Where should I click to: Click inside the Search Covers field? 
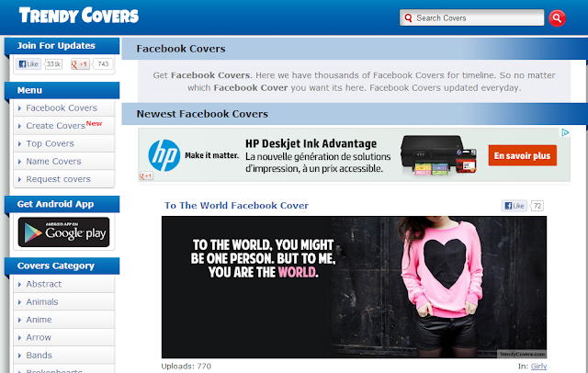tap(471, 18)
